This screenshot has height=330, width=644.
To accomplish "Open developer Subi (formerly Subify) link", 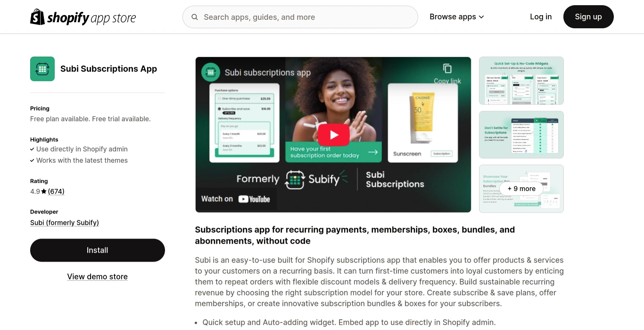I will (x=65, y=223).
